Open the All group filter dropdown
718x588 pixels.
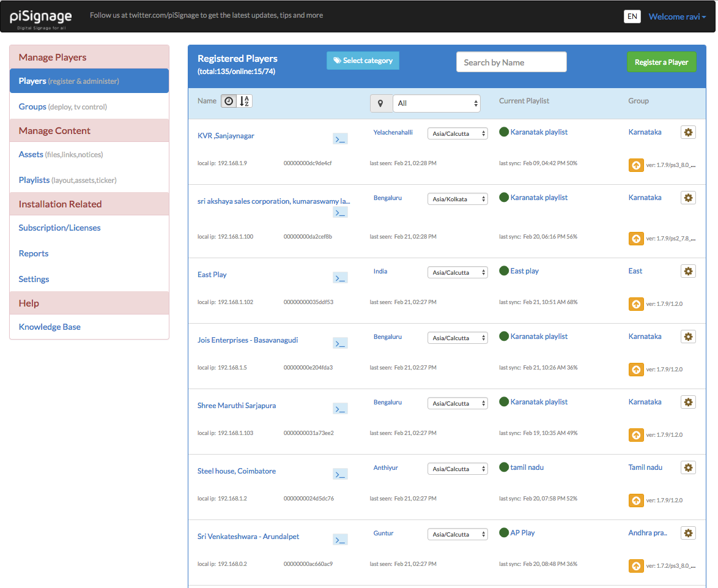point(436,103)
